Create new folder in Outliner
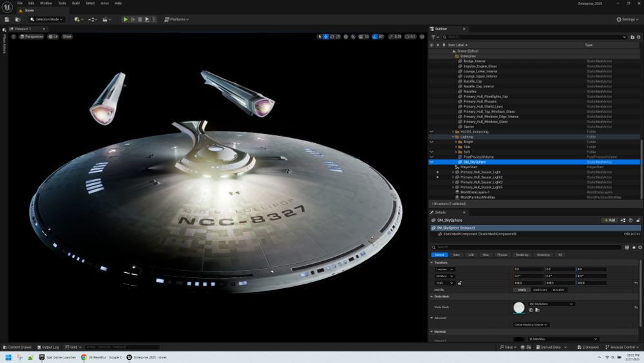Screen dimensions: 644x363 pos(632,37)
